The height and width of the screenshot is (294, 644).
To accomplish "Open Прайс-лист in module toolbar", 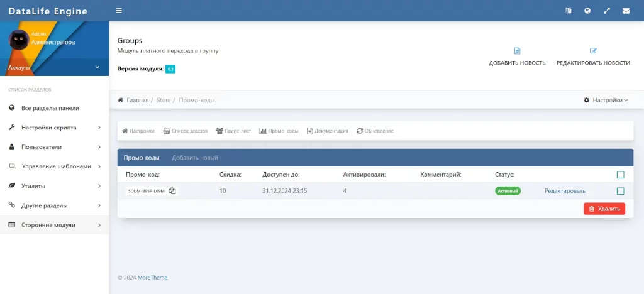I will (x=233, y=131).
